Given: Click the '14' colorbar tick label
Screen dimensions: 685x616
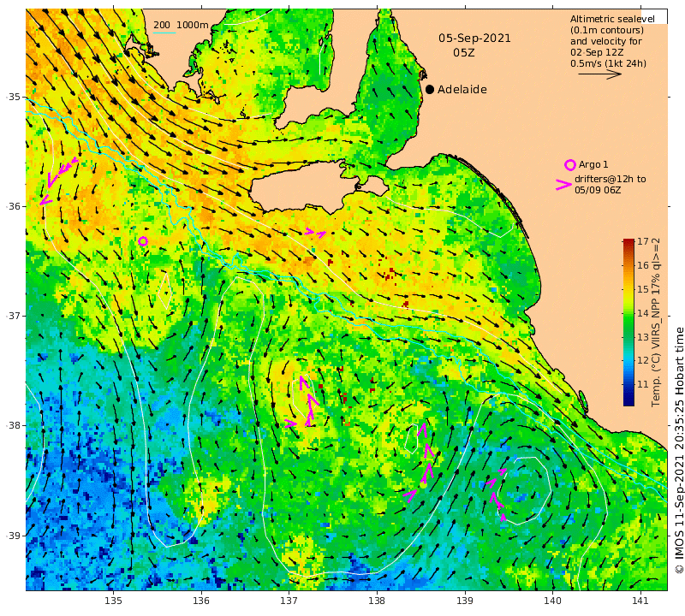Looking at the screenshot, I should point(643,313).
